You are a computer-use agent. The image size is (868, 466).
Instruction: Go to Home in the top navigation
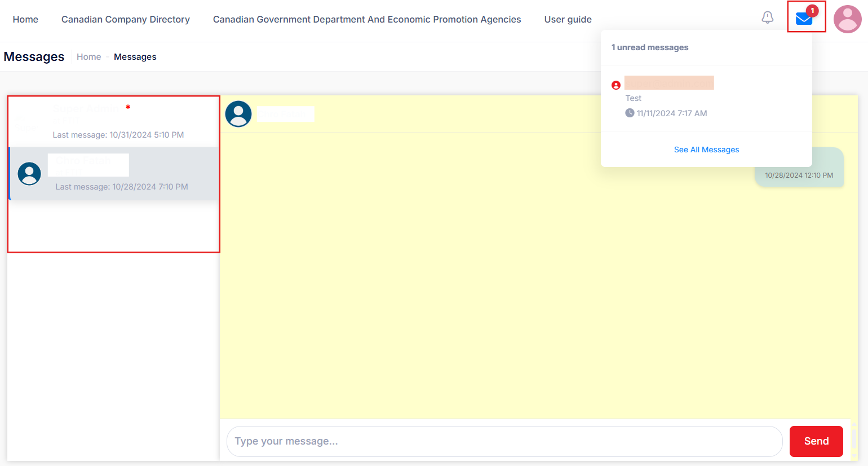(x=25, y=19)
